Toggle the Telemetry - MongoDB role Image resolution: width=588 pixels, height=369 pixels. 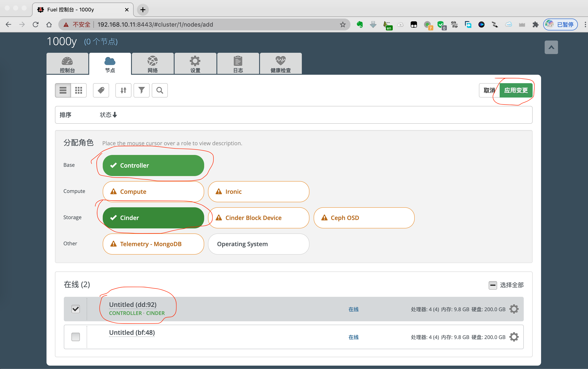(x=153, y=244)
